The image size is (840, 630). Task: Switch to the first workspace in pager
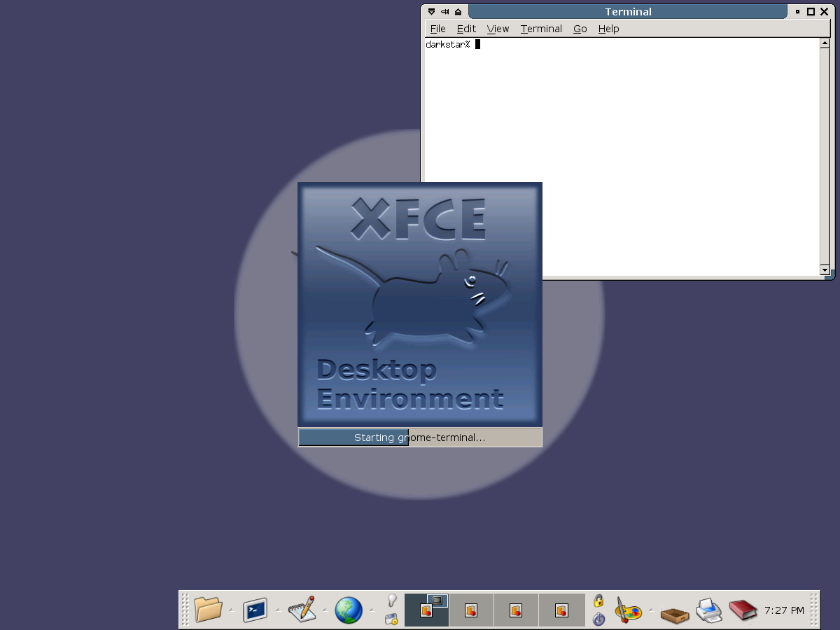click(426, 610)
